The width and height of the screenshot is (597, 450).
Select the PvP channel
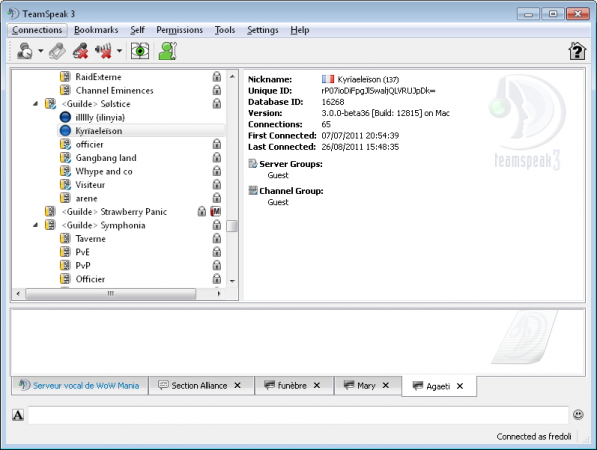(83, 265)
